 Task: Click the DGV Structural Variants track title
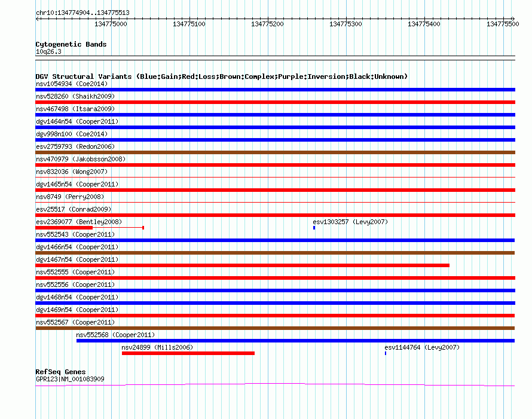[x=221, y=77]
